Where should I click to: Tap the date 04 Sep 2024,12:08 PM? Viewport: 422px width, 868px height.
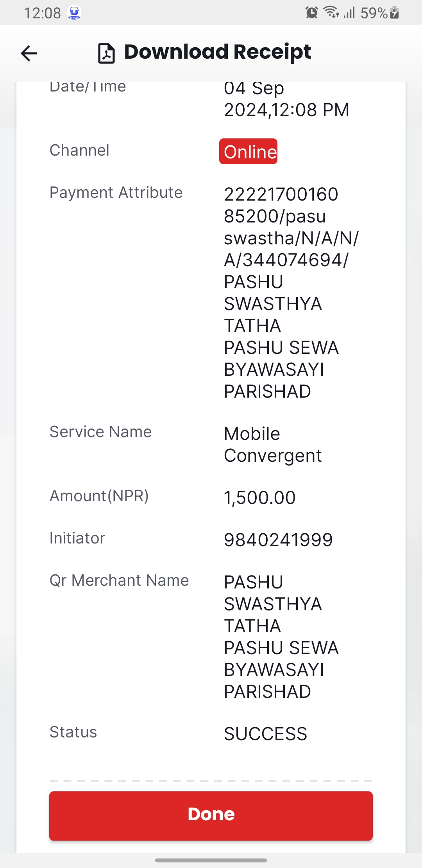[x=286, y=99]
